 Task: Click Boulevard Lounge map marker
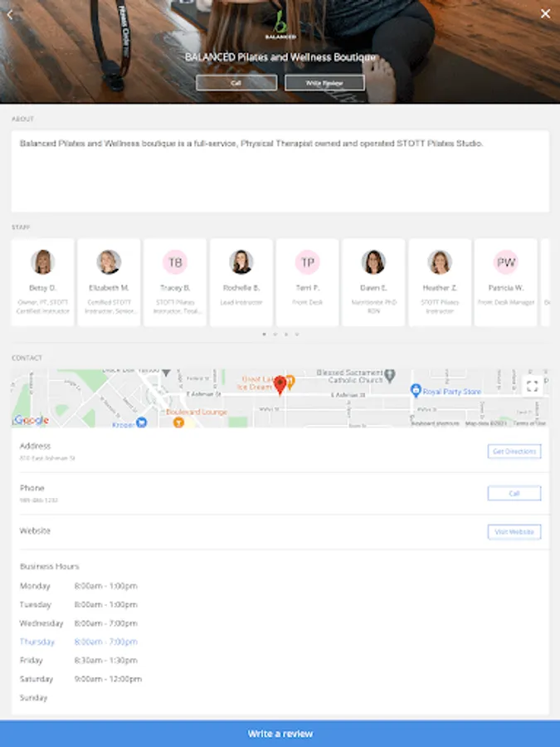[x=178, y=422]
